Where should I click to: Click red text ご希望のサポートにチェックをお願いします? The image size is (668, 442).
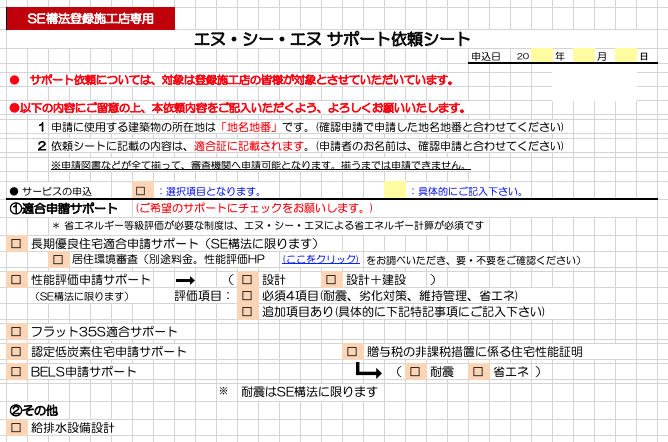tap(254, 208)
